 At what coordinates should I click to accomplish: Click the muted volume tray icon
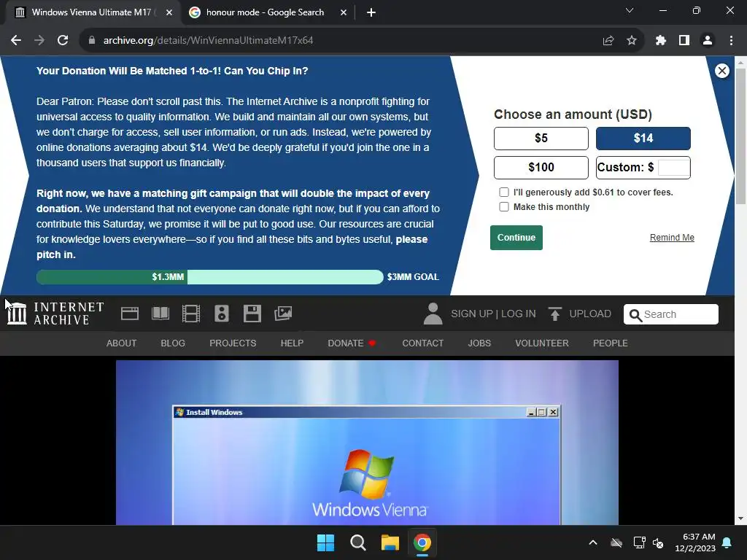coord(659,542)
